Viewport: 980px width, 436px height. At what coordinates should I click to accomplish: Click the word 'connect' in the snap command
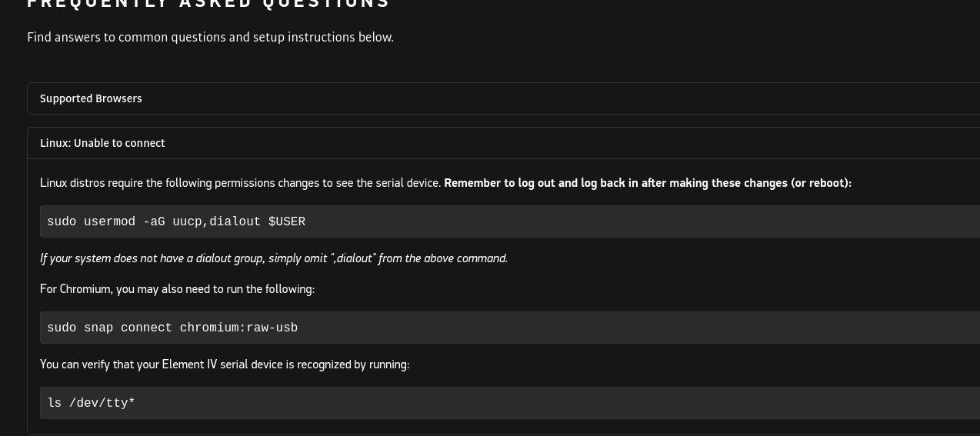point(146,328)
